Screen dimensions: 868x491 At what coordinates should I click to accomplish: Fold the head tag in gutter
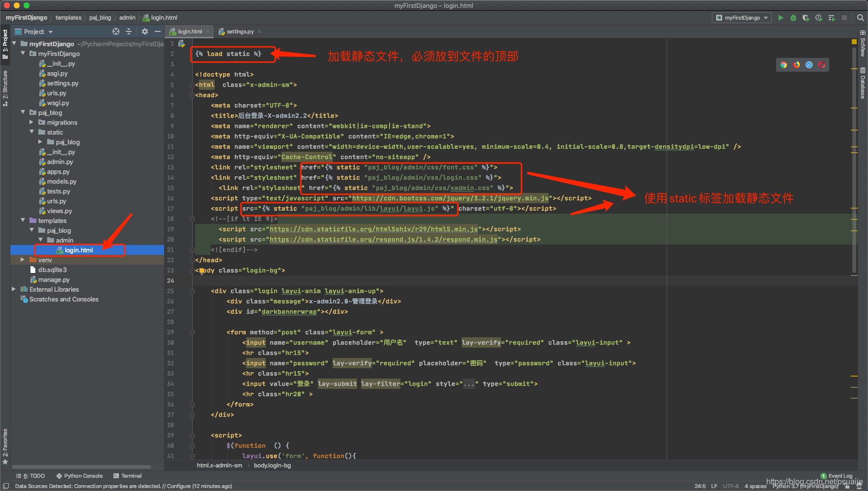[192, 95]
